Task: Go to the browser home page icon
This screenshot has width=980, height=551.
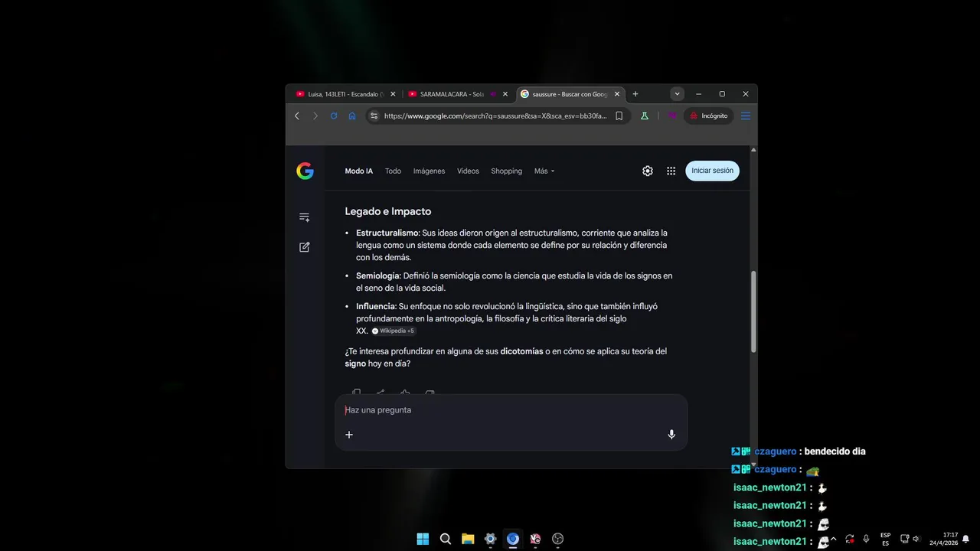Action: [x=352, y=116]
